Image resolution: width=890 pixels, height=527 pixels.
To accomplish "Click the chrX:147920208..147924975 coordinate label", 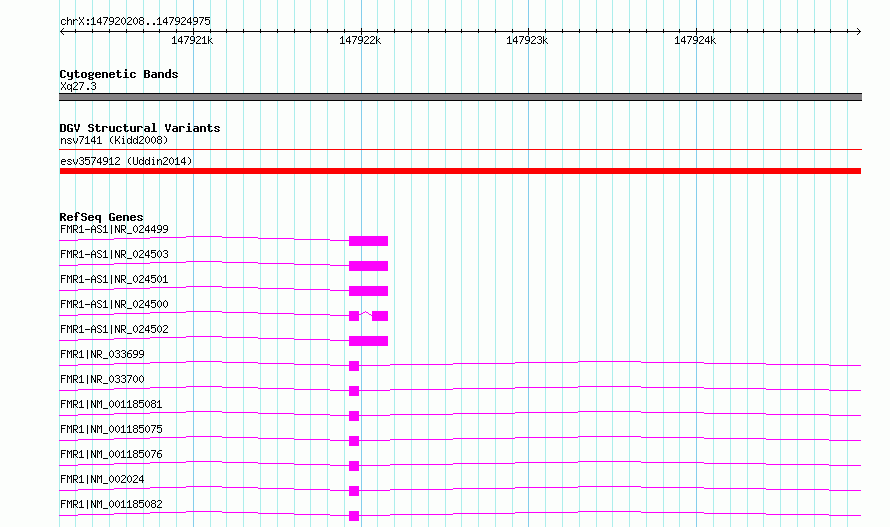I will pos(135,21).
